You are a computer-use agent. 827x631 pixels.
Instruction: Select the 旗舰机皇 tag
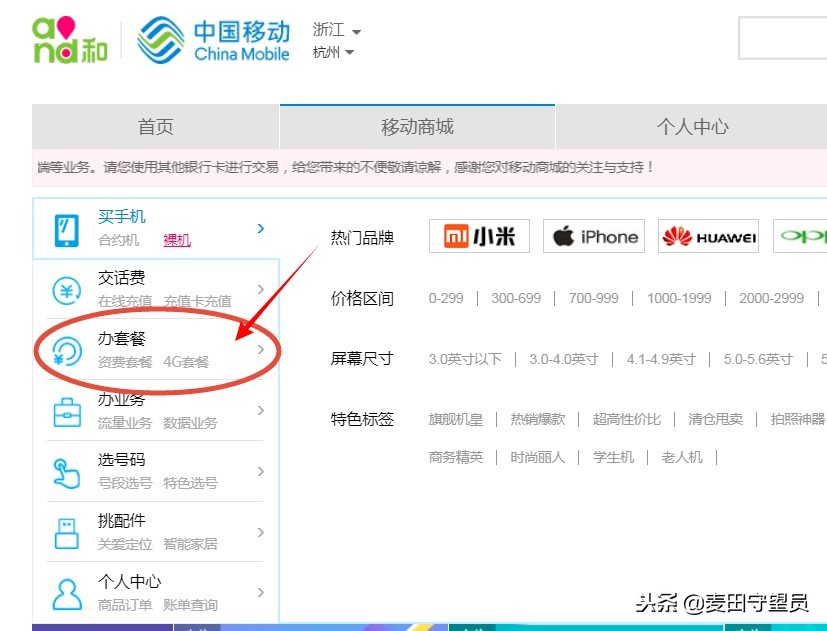tap(456, 419)
